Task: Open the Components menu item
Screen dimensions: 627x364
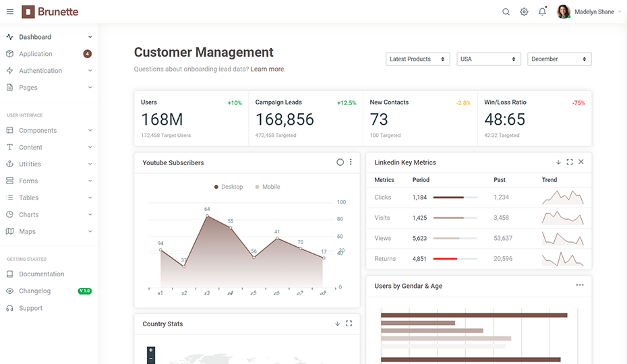Action: (49, 130)
